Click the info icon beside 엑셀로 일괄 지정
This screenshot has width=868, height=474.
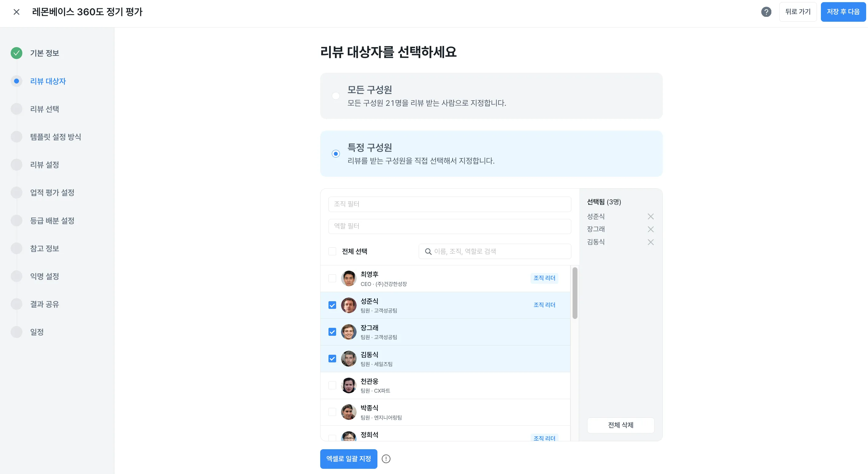tap(386, 458)
